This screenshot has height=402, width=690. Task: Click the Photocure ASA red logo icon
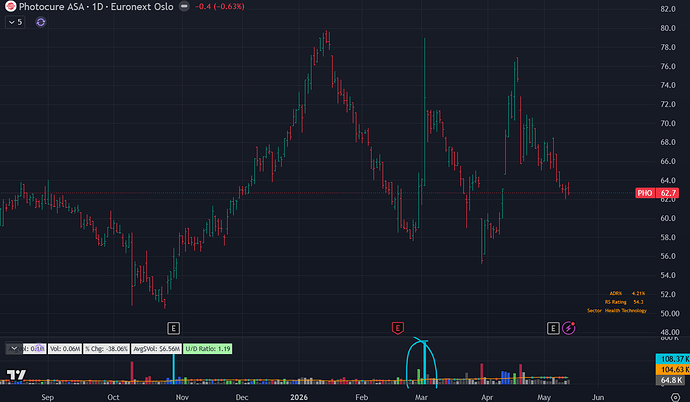[11, 7]
